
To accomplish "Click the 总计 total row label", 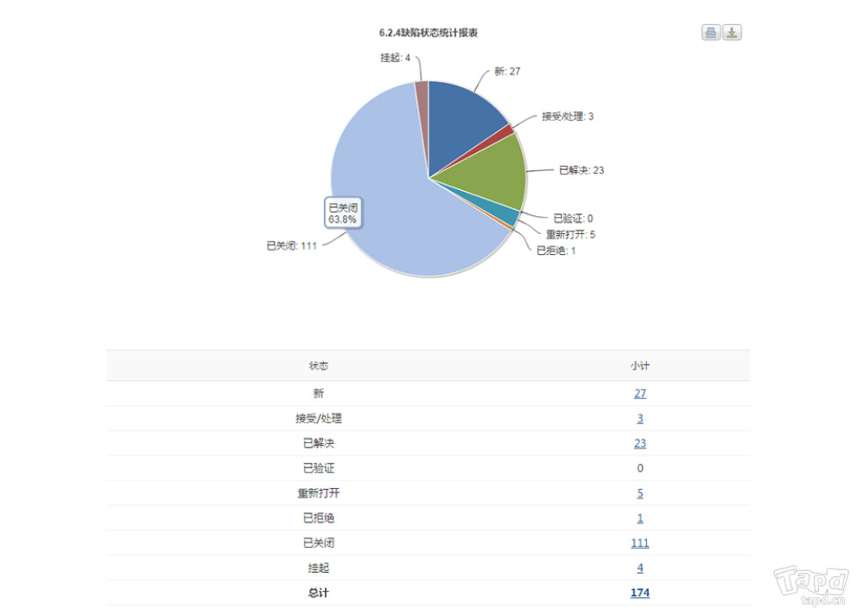I will (319, 593).
